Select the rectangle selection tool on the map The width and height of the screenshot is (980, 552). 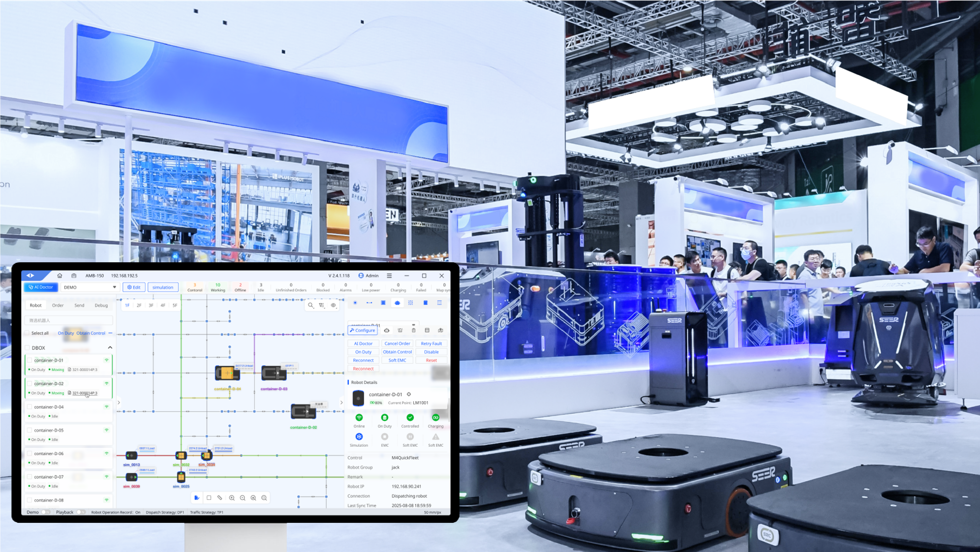pyautogui.click(x=208, y=498)
